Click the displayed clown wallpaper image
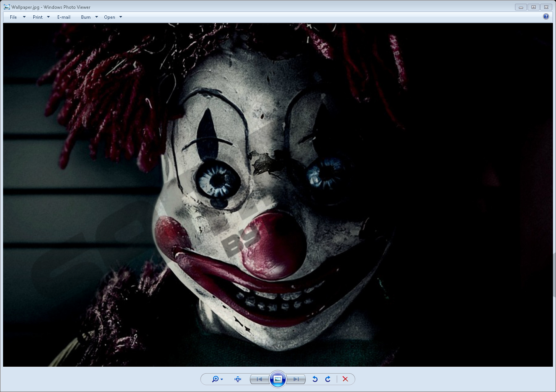Image resolution: width=556 pixels, height=392 pixels. point(278,194)
